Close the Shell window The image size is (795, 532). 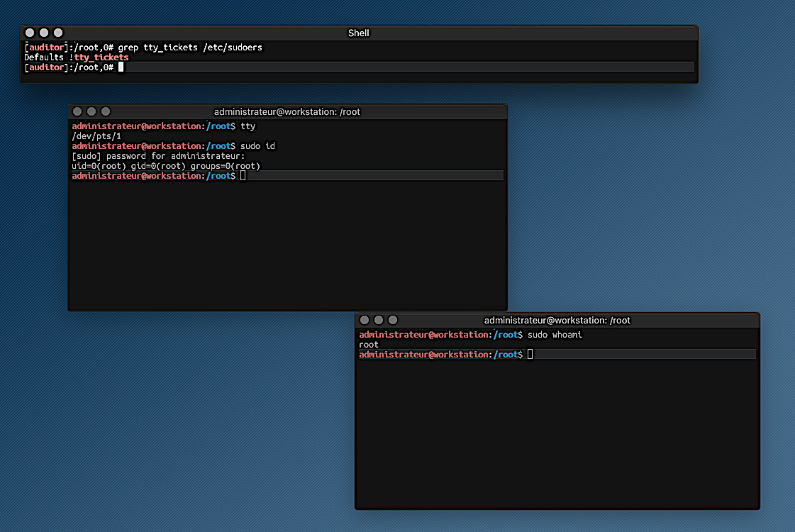(30, 33)
